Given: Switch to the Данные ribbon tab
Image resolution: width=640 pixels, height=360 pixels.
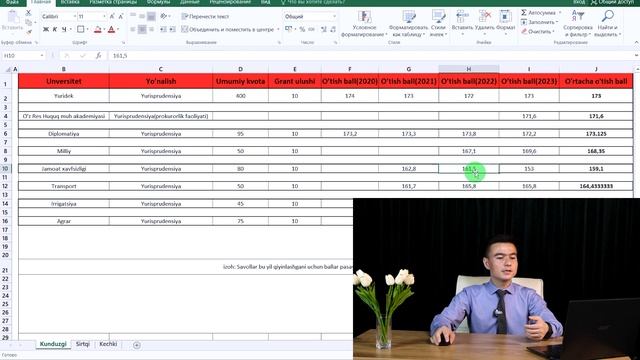Looking at the screenshot, I should [x=190, y=2].
